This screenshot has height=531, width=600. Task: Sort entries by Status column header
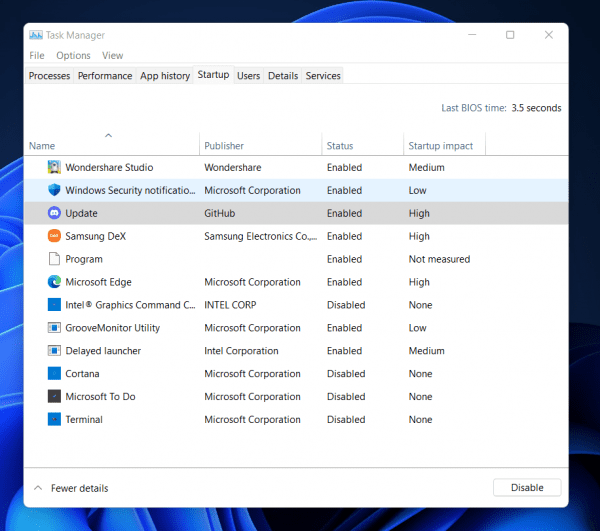[340, 146]
